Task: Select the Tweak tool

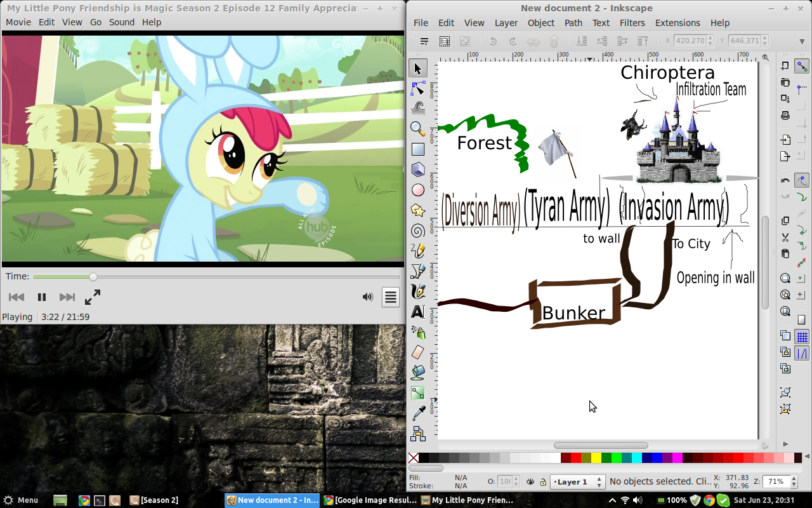Action: pos(418,109)
